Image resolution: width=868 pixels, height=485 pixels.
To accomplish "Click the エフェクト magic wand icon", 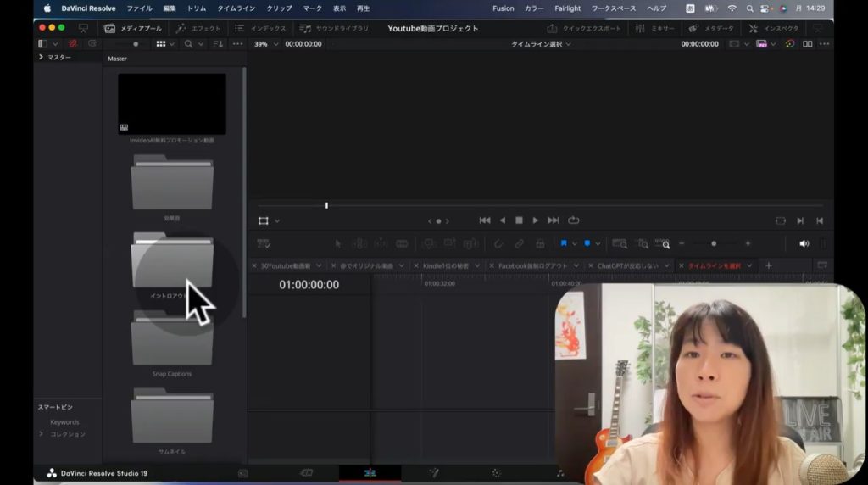I will click(181, 28).
